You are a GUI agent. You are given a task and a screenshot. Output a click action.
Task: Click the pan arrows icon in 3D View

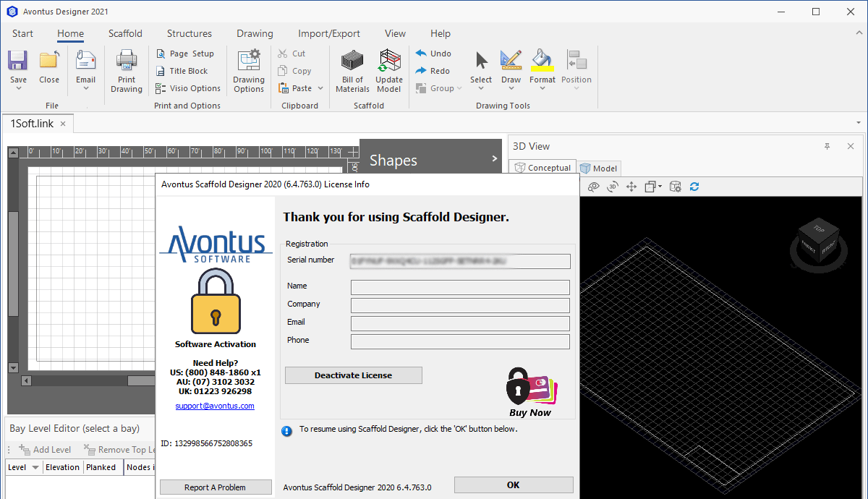point(631,187)
